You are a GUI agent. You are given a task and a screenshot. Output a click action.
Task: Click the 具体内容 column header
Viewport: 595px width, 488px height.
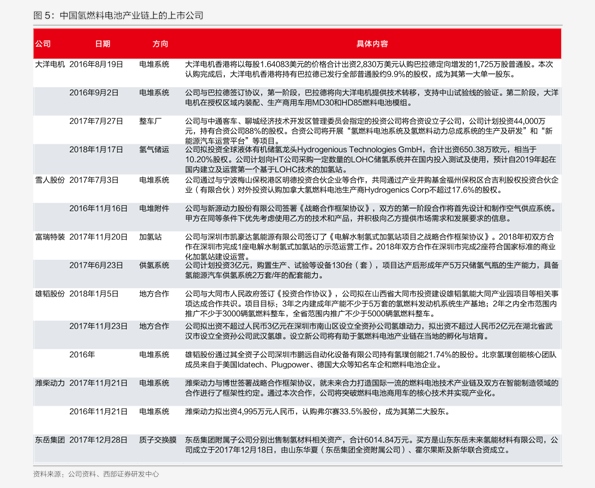click(372, 44)
